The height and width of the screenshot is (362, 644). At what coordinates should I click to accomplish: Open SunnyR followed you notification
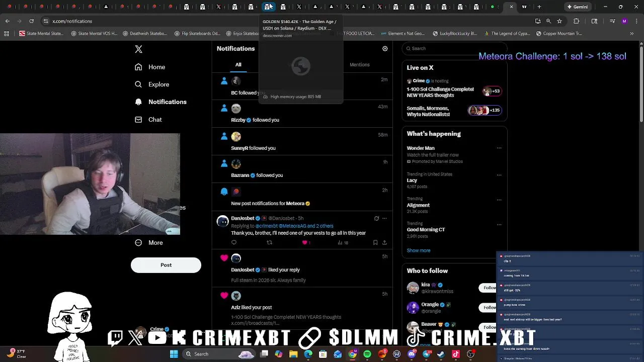[x=302, y=142]
